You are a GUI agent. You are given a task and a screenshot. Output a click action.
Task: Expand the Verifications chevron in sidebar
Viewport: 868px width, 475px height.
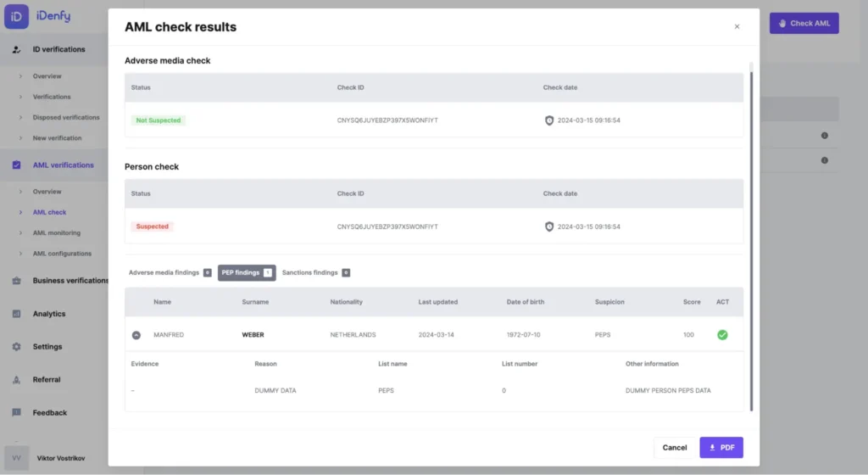coord(20,97)
